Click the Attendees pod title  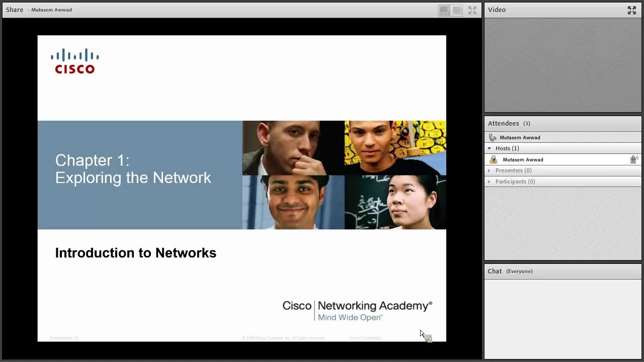(503, 123)
